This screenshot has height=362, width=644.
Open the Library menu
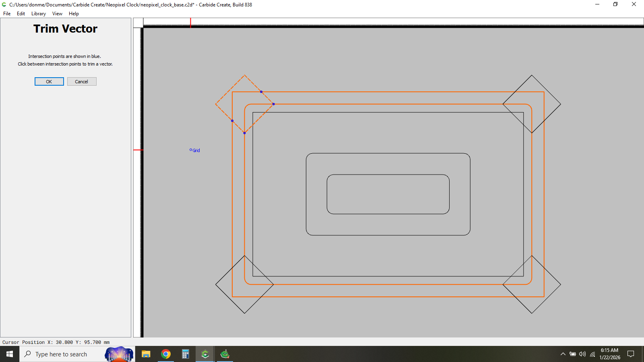[x=39, y=14]
